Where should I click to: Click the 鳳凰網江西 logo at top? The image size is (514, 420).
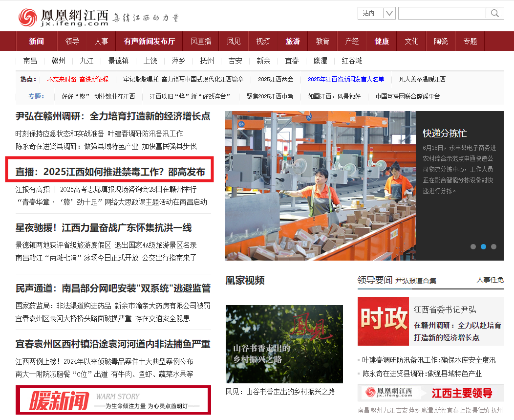63,18
